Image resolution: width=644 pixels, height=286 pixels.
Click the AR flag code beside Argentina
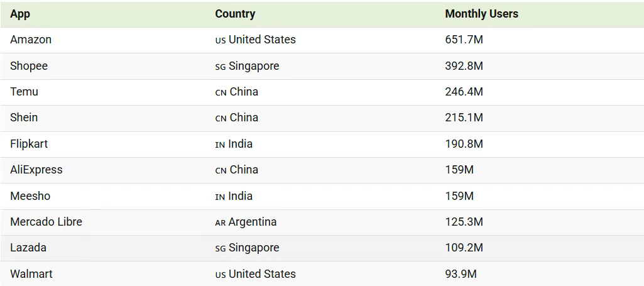pos(221,223)
